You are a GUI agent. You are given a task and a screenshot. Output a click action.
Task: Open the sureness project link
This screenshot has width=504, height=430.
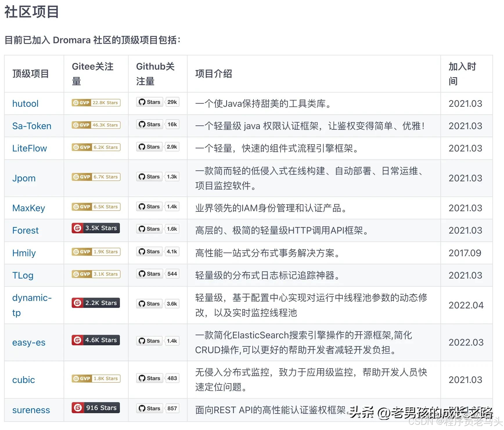pos(31,410)
